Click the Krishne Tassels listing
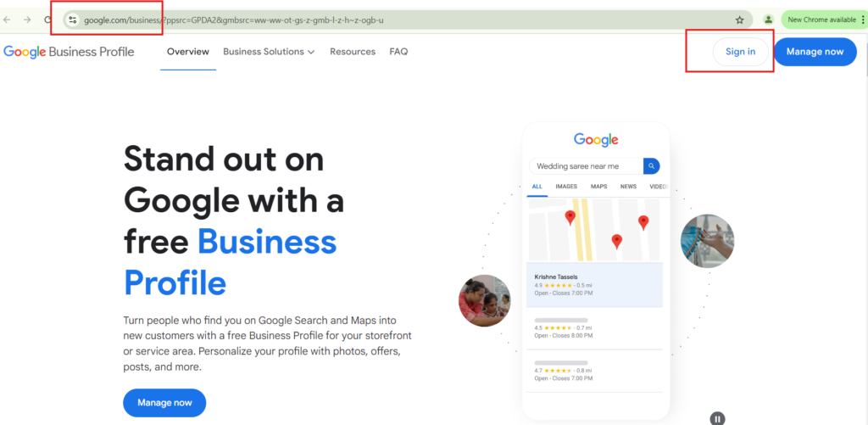This screenshot has width=868, height=425. click(x=595, y=284)
